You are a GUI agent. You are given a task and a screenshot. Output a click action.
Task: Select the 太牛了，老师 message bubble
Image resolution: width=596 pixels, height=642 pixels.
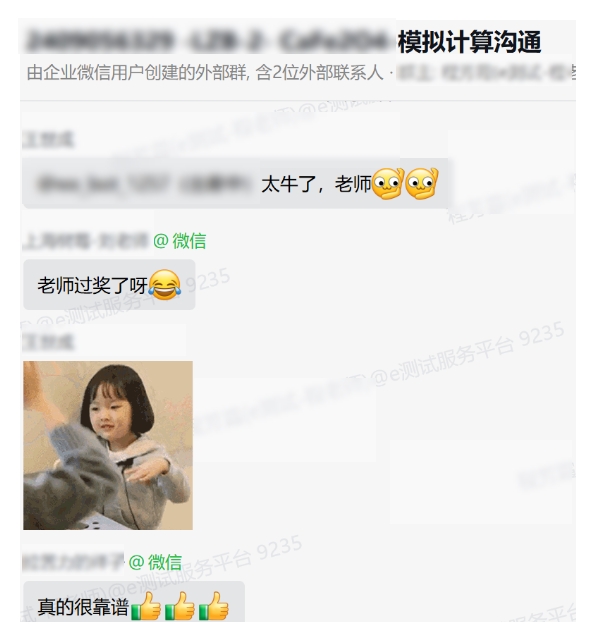235,183
